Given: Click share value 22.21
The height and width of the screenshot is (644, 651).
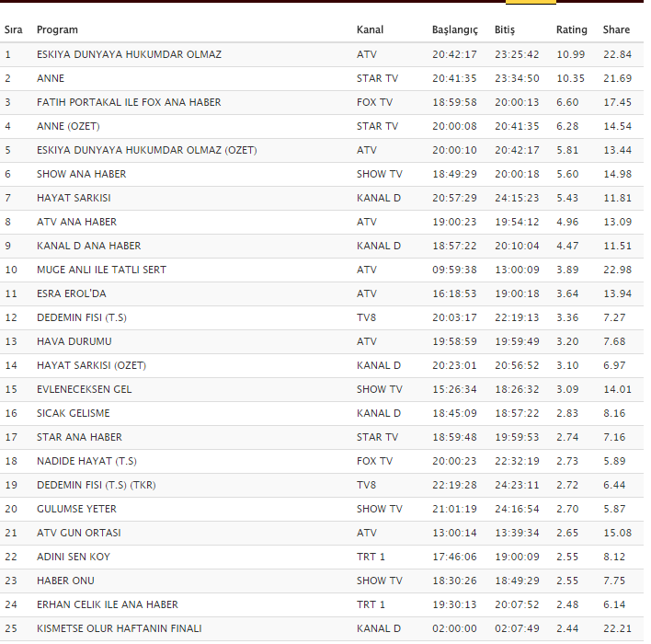Looking at the screenshot, I should tap(617, 628).
